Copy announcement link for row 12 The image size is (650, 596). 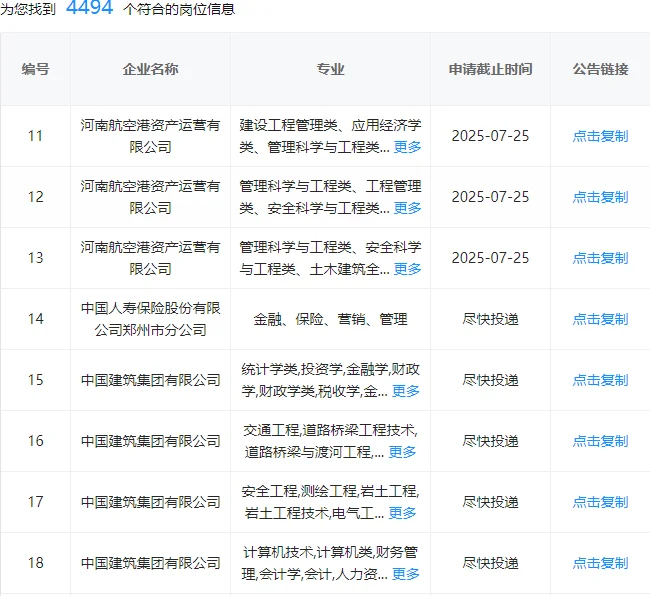(600, 197)
